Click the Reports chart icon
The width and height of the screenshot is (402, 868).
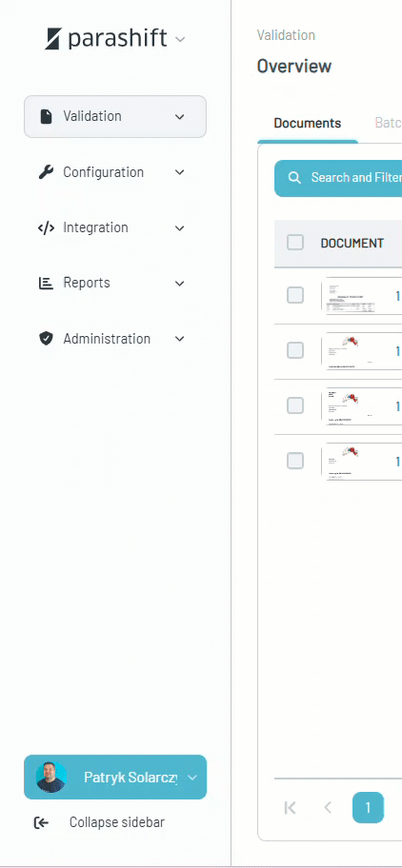[x=46, y=283]
